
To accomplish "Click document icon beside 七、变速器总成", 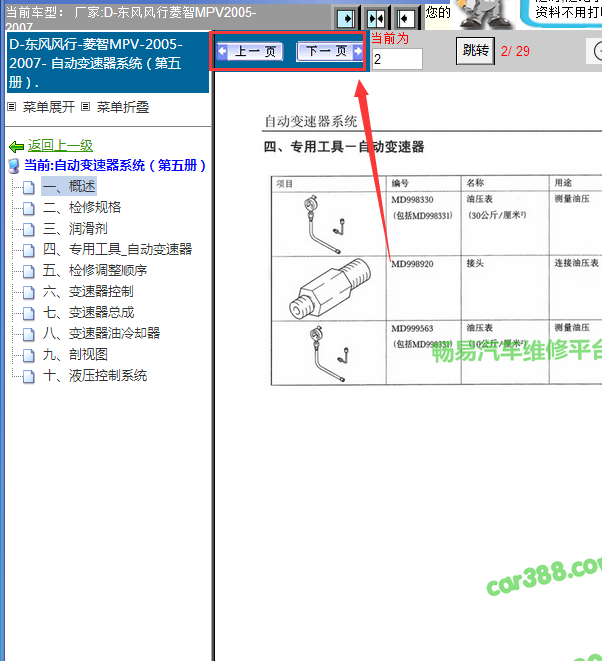I will tap(29, 314).
